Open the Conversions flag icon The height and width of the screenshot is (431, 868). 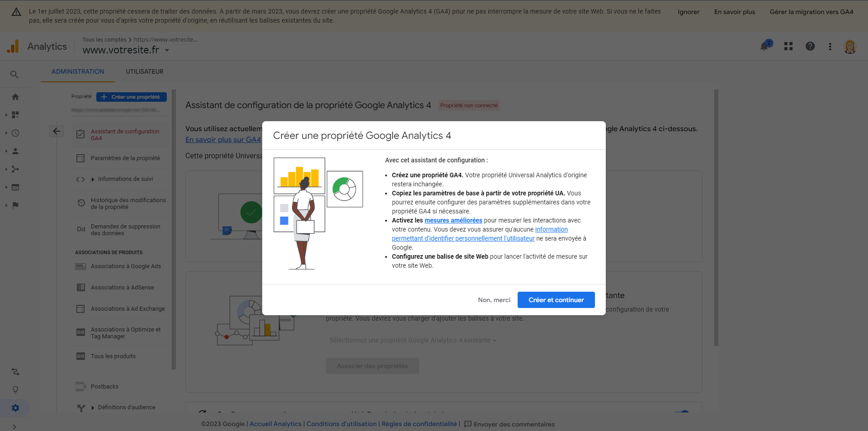click(x=15, y=205)
